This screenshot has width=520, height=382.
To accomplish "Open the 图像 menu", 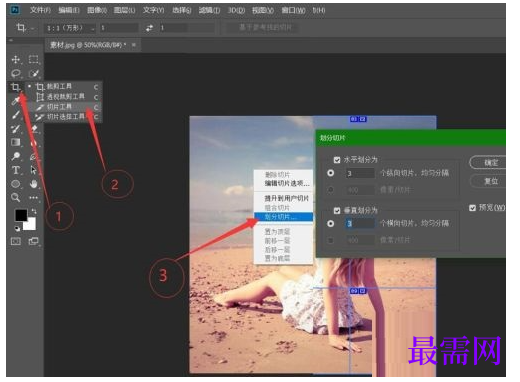I will pyautogui.click(x=97, y=10).
